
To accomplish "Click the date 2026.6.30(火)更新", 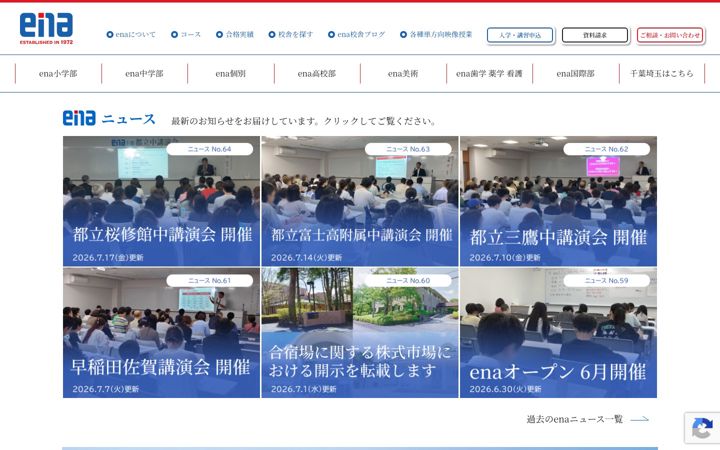I will point(505,389).
